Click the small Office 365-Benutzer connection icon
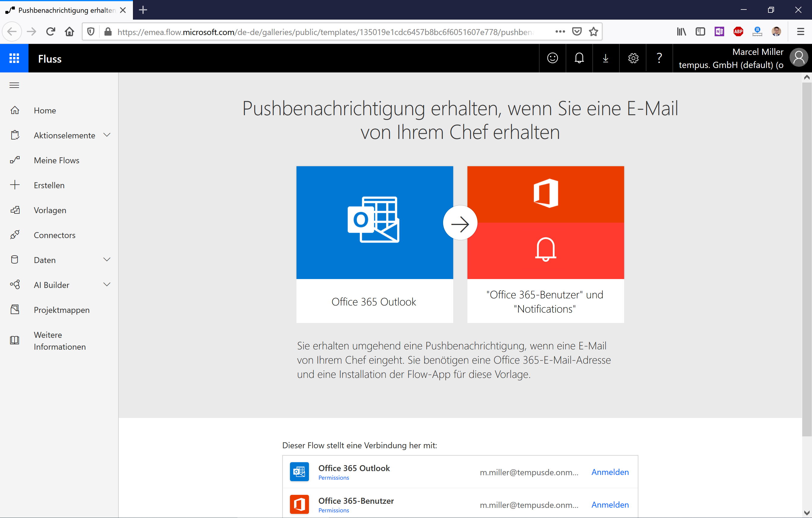 click(x=299, y=505)
